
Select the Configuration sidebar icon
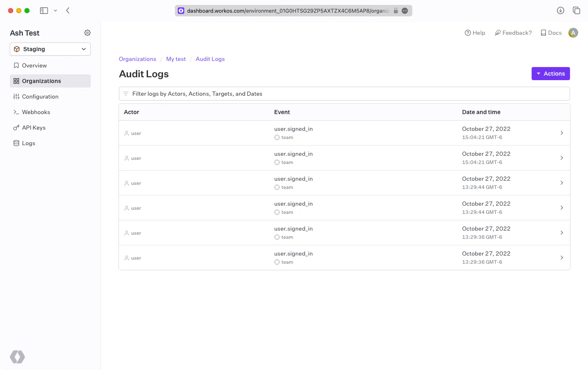[17, 96]
